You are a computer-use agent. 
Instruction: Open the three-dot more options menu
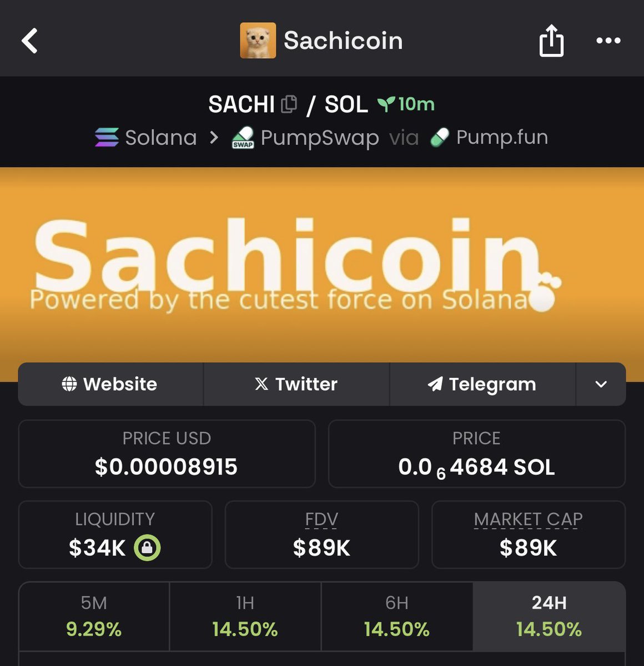pyautogui.click(x=608, y=41)
